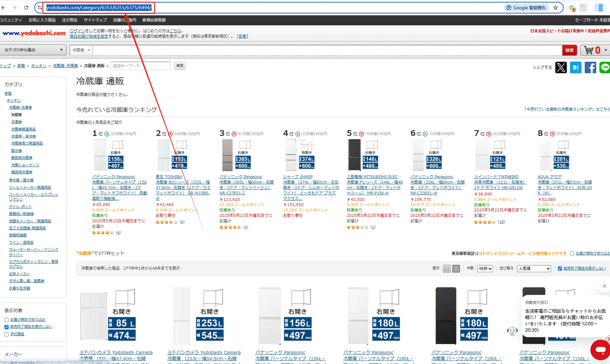Click the browser back arrow
610x364 pixels.
tap(4, 8)
